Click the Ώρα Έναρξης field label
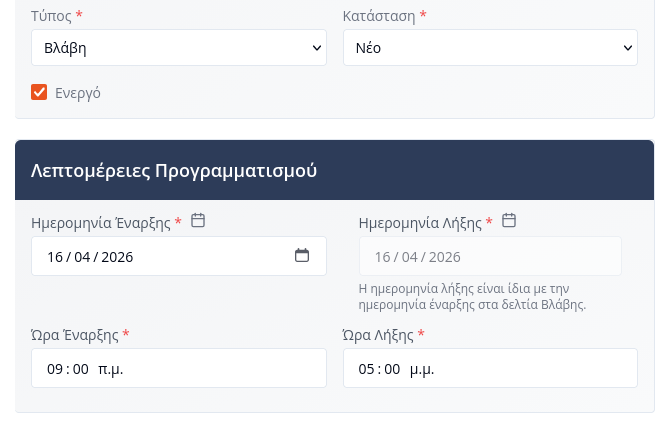671x429 pixels. [75, 335]
